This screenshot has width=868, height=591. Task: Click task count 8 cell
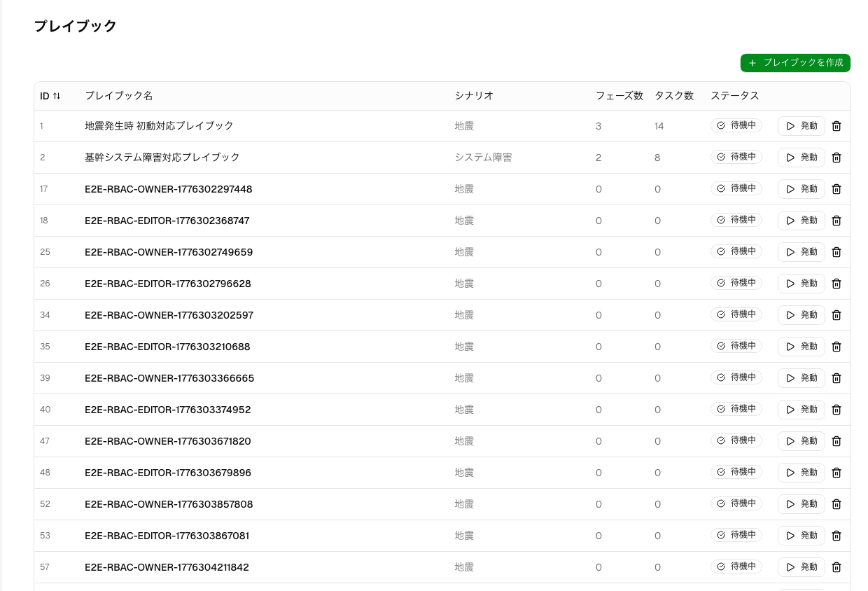pos(657,158)
